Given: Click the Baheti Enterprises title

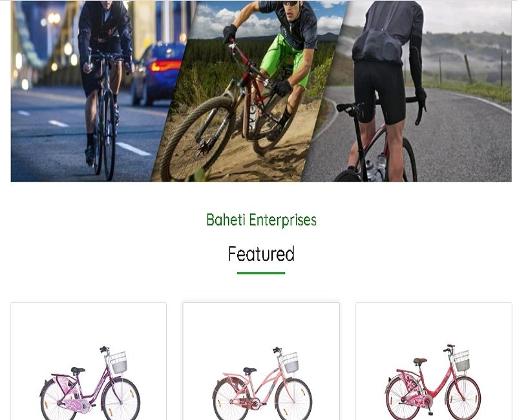Looking at the screenshot, I should 261,220.
